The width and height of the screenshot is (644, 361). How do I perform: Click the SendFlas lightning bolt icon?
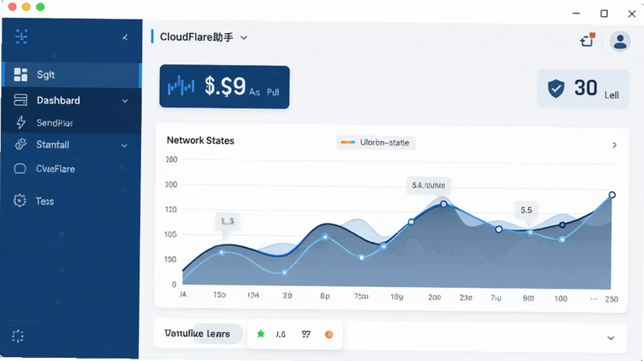(x=21, y=122)
